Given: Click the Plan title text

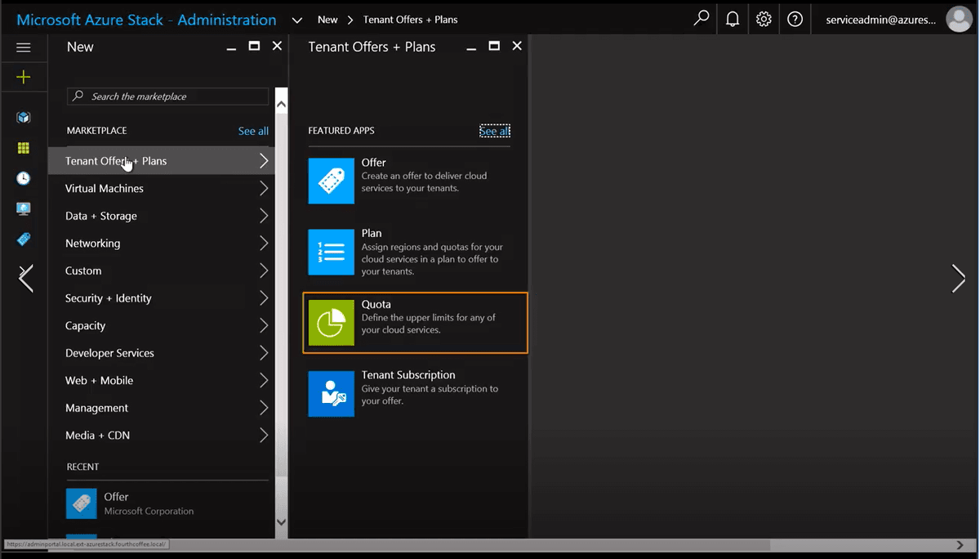Looking at the screenshot, I should (x=372, y=233).
